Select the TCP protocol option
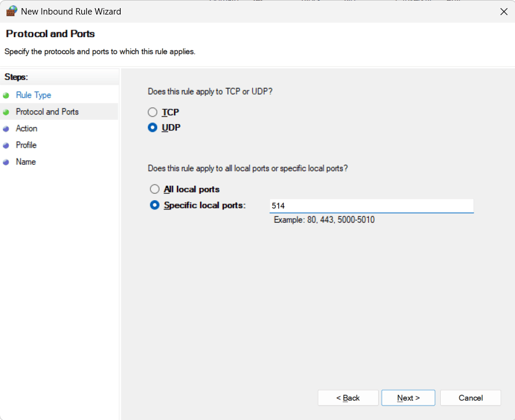 pyautogui.click(x=153, y=112)
